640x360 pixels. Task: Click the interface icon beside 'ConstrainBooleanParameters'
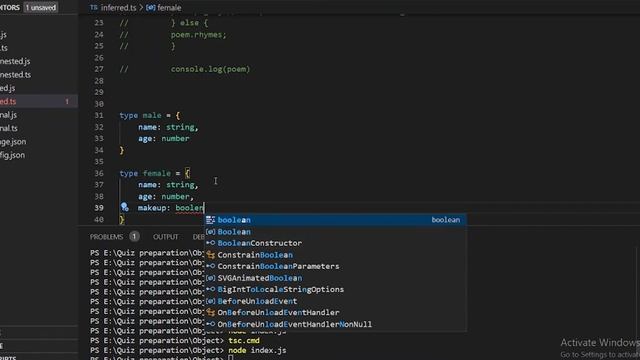click(211, 267)
